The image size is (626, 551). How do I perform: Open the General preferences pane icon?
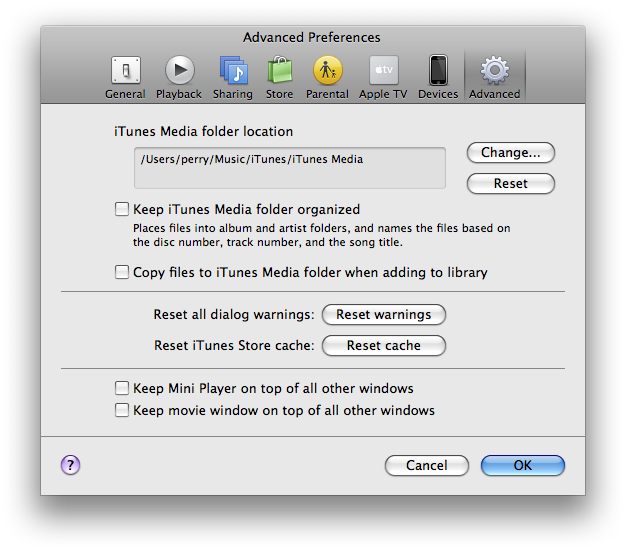pyautogui.click(x=125, y=70)
